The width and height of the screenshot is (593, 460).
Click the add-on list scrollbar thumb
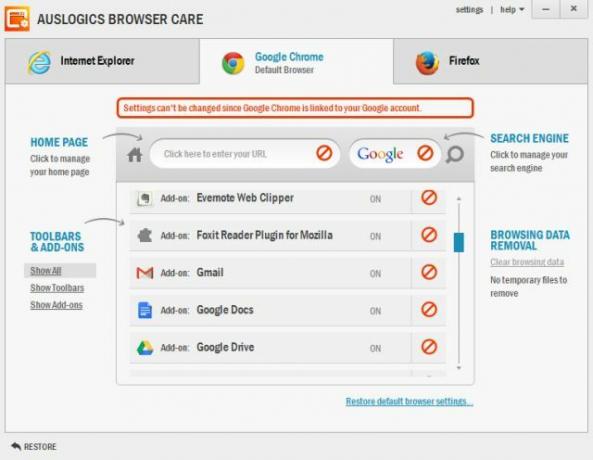pyautogui.click(x=459, y=242)
